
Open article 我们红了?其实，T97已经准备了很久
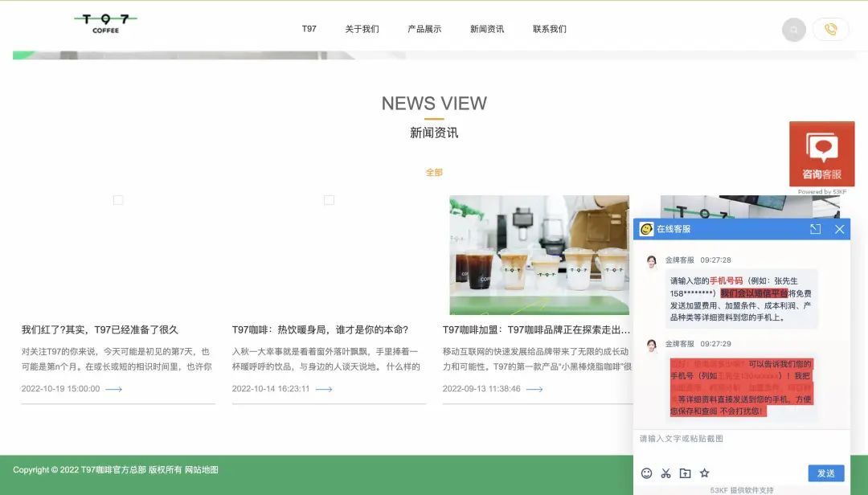tap(100, 330)
